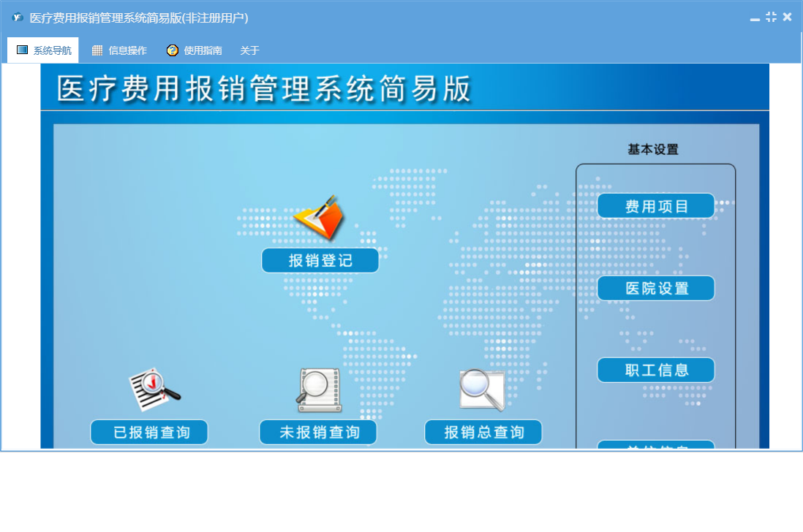
Task: Open the 关于 menu
Action: tap(250, 50)
